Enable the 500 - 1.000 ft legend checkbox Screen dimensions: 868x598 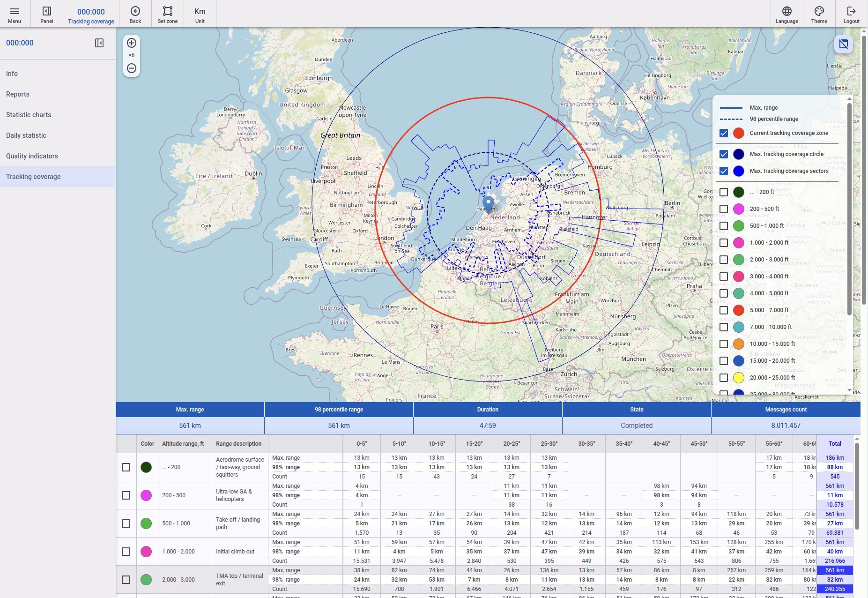724,226
